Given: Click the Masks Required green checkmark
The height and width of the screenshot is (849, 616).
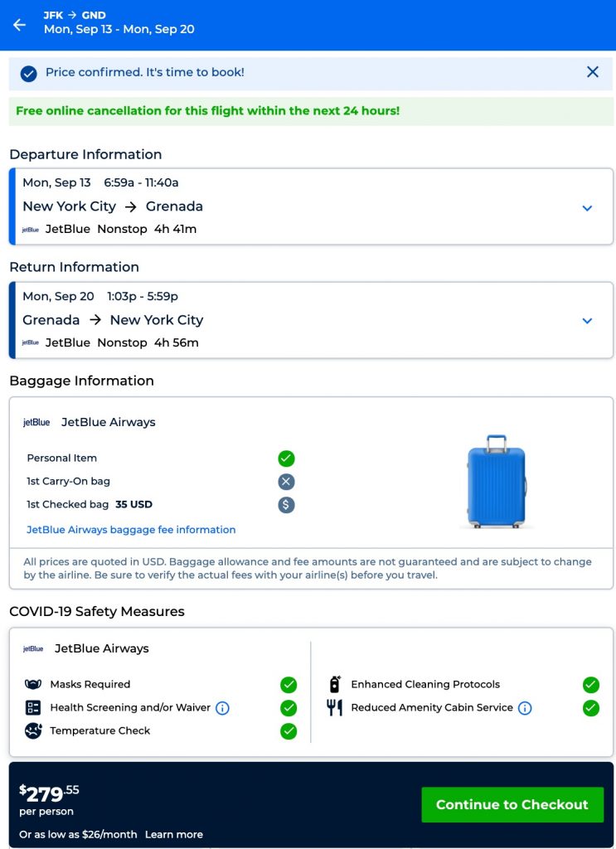Looking at the screenshot, I should (289, 685).
